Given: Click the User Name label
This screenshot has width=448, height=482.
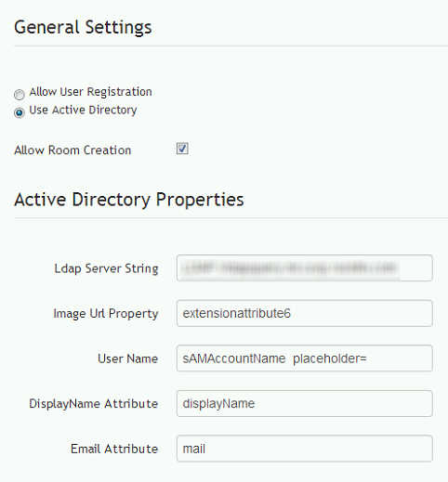Looking at the screenshot, I should point(128,358).
